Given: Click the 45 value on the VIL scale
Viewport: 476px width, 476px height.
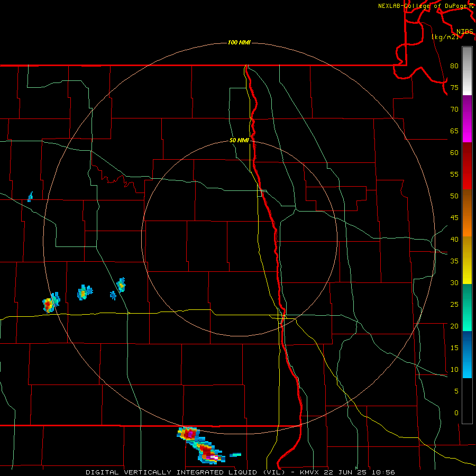Looking at the screenshot, I should point(454,218).
